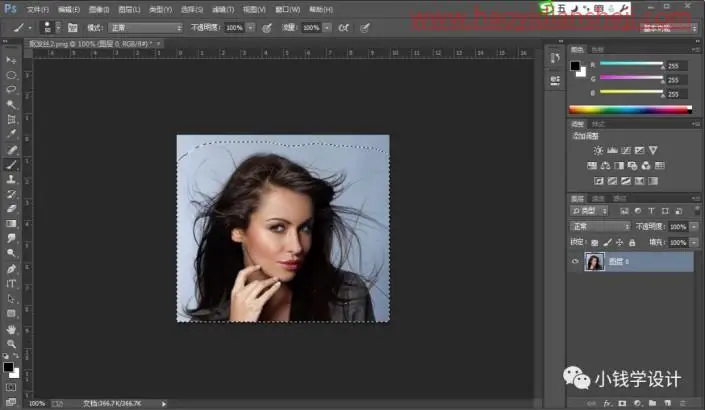This screenshot has height=410, width=705.
Task: Toggle Quick Mask mode
Action: pyautogui.click(x=11, y=387)
